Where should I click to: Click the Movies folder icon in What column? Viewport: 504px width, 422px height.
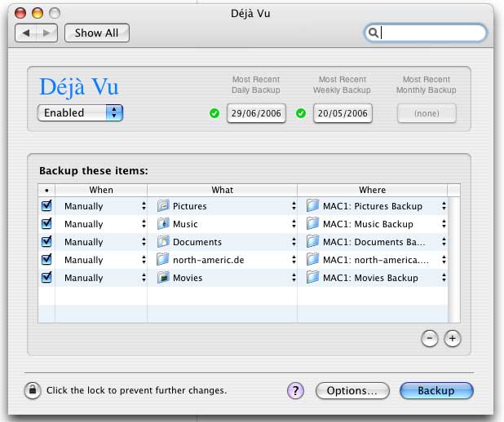tap(162, 278)
